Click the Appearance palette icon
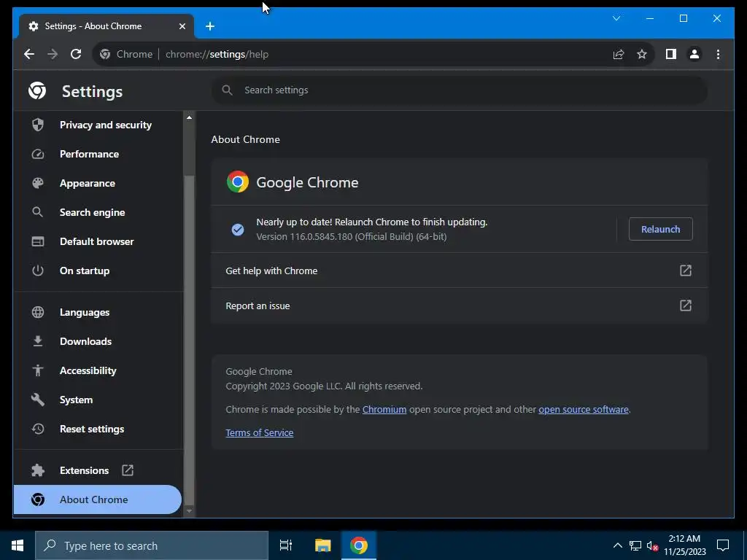This screenshot has height=560, width=747. [x=38, y=183]
